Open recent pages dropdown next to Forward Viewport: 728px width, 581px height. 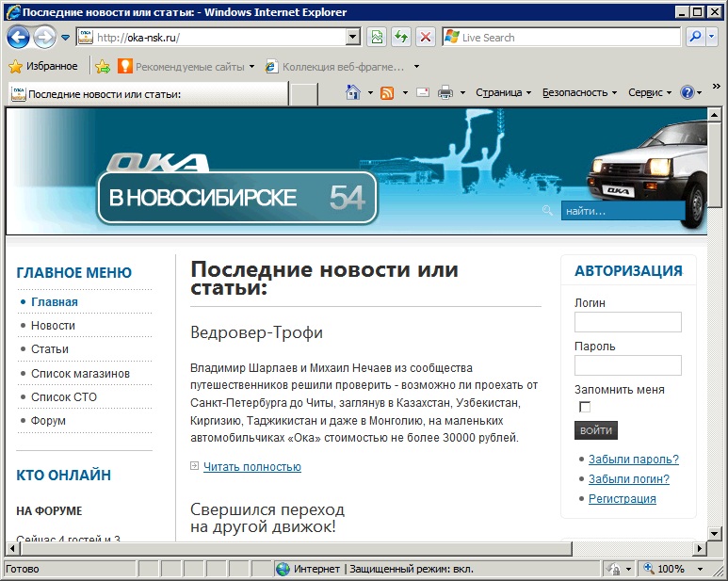(66, 38)
